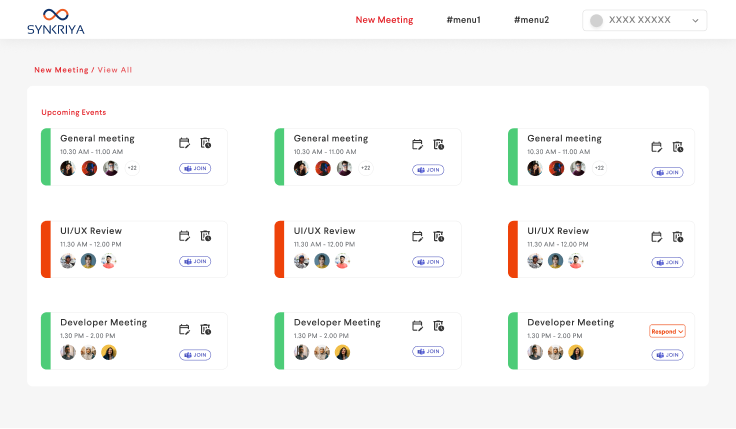Select #menu1 in the top navigation
The width and height of the screenshot is (736, 429).
pos(463,20)
